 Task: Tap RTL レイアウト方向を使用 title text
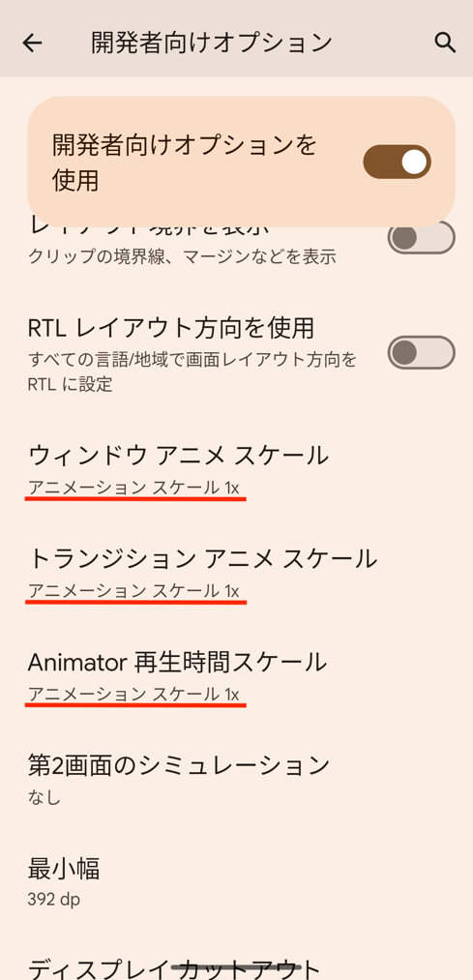coord(170,327)
